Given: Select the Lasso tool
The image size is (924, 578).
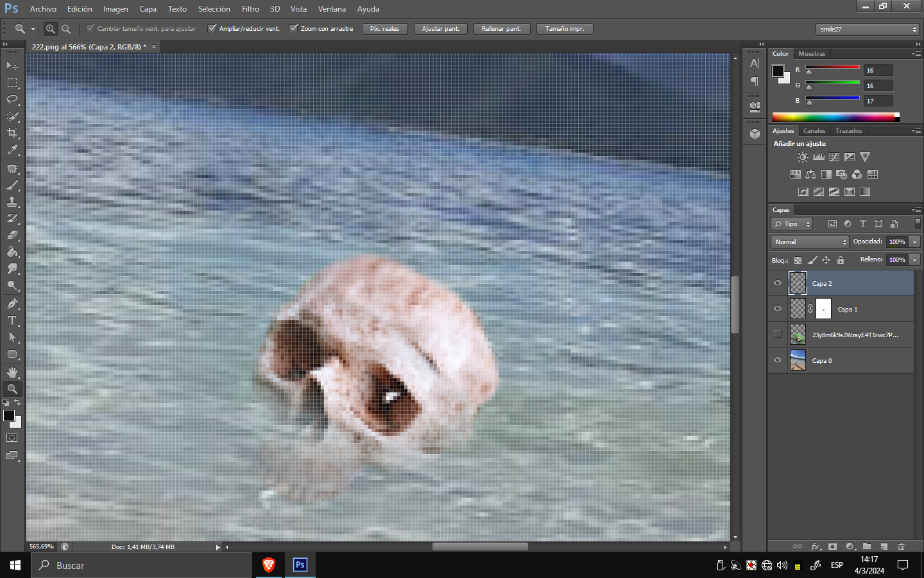Looking at the screenshot, I should tap(12, 100).
